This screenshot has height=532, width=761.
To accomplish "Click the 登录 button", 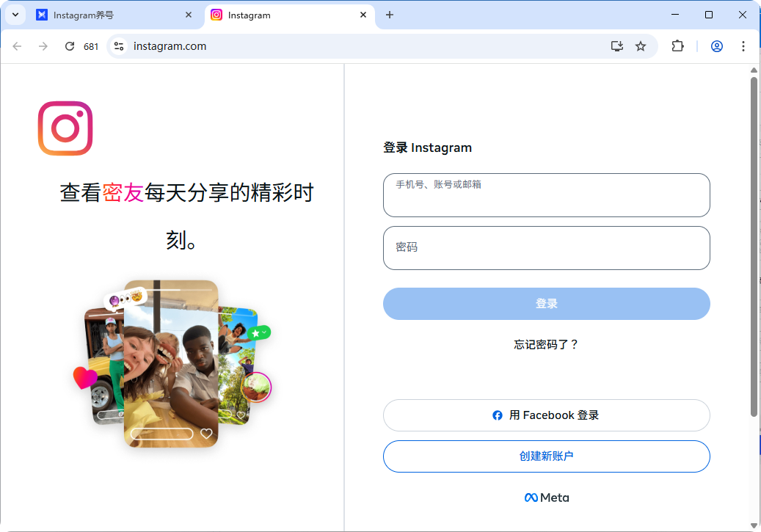I will coord(546,303).
